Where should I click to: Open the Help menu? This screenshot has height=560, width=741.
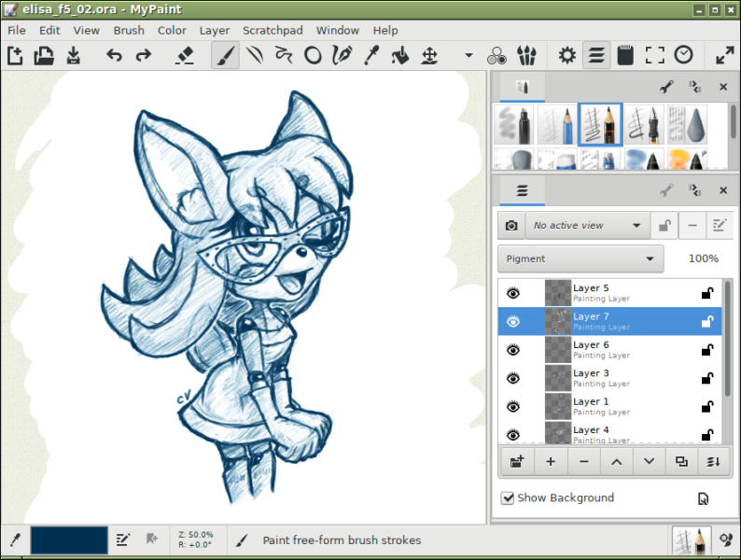click(385, 30)
